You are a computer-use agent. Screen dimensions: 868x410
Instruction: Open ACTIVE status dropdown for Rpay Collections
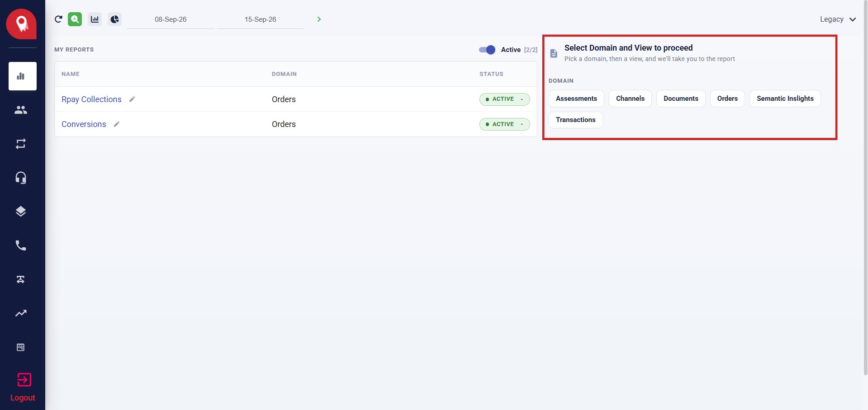click(x=504, y=99)
